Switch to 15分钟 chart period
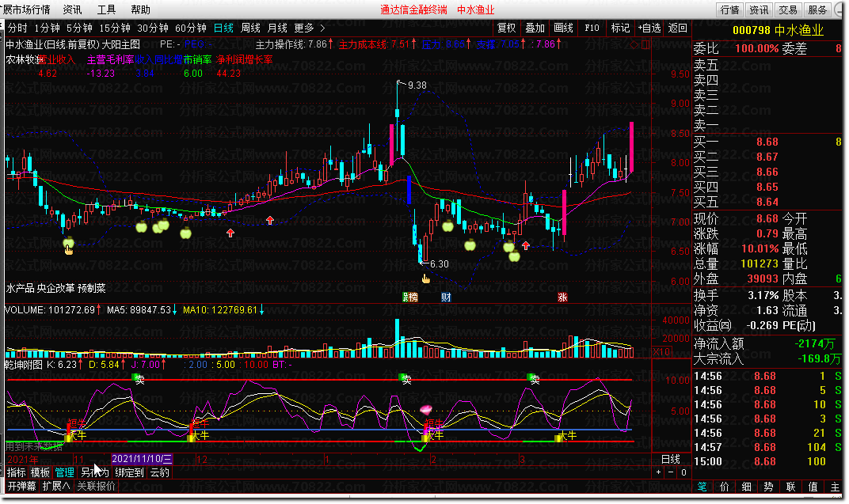 coord(115,28)
